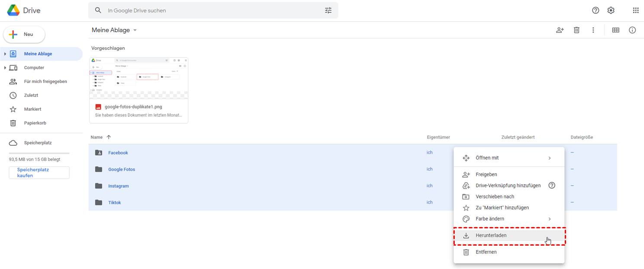Open more actions three-dot menu

point(593,30)
